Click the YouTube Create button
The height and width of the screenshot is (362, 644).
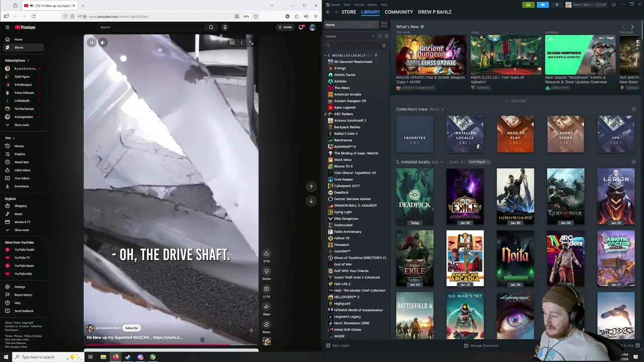pyautogui.click(x=285, y=27)
